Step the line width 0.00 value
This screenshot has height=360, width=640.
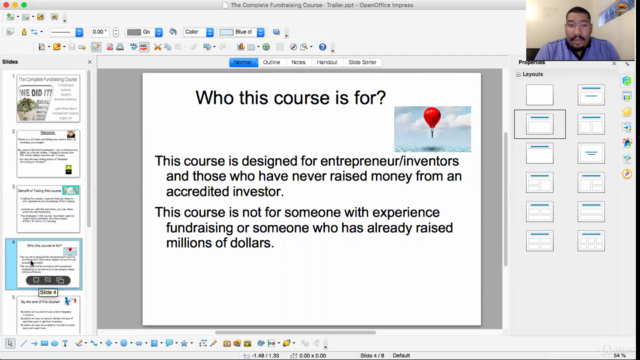click(116, 32)
